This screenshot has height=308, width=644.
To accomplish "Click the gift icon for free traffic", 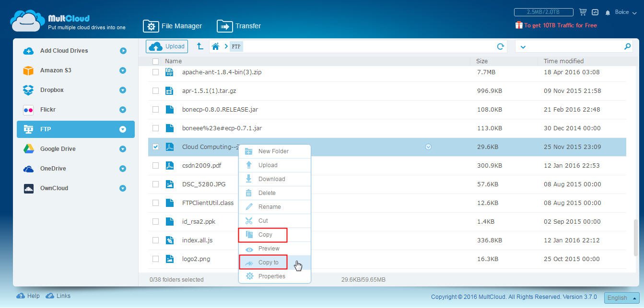I will click(x=518, y=25).
